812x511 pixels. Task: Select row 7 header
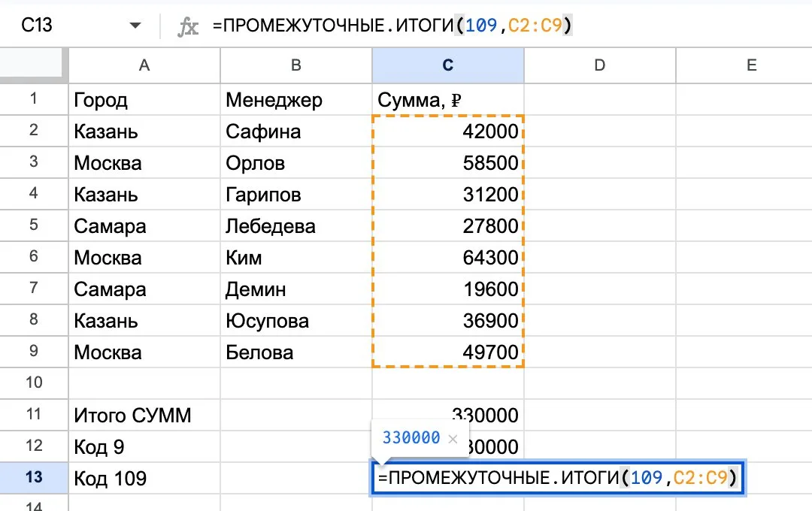pyautogui.click(x=34, y=289)
